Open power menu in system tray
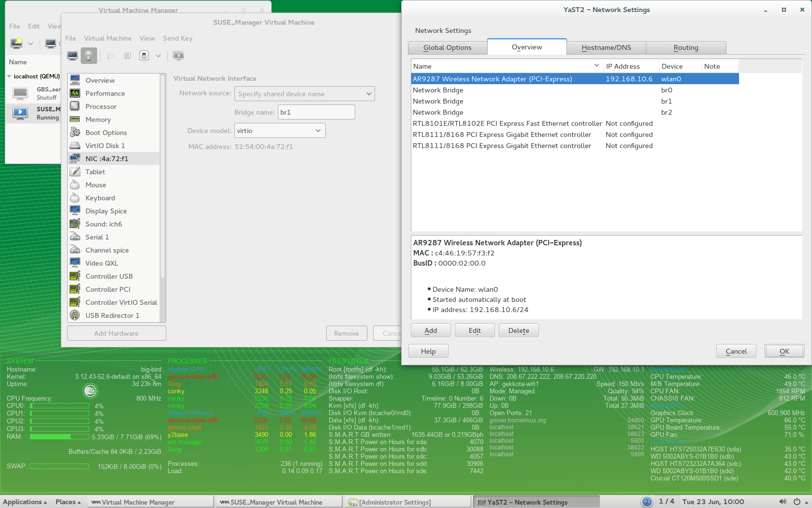Viewport: 812px width, 508px height. (797, 502)
